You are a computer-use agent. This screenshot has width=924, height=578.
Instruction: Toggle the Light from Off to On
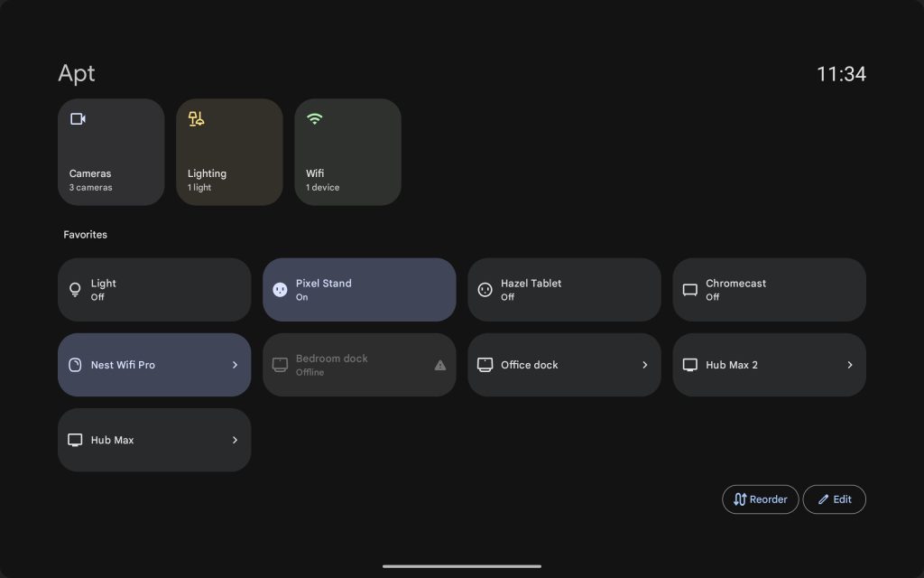coord(154,289)
